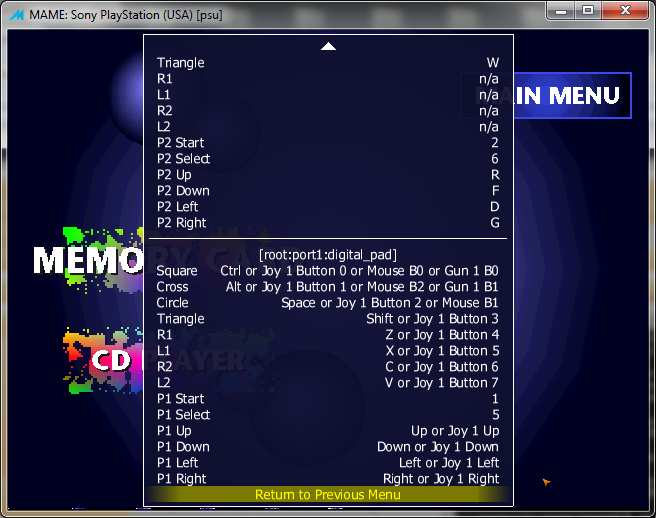
Task: Minimize the MAME window
Action: (x=562, y=10)
